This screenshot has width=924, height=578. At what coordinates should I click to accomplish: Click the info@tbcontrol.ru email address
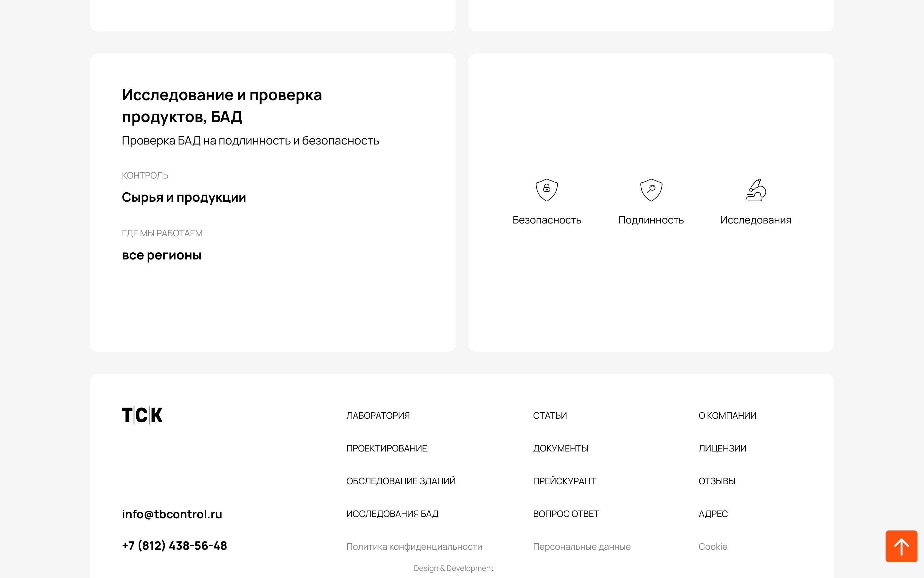[172, 514]
